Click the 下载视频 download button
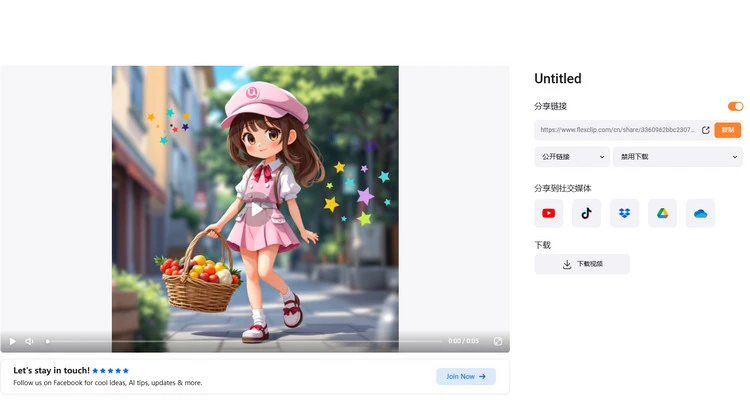The height and width of the screenshot is (412, 750). 582,264
